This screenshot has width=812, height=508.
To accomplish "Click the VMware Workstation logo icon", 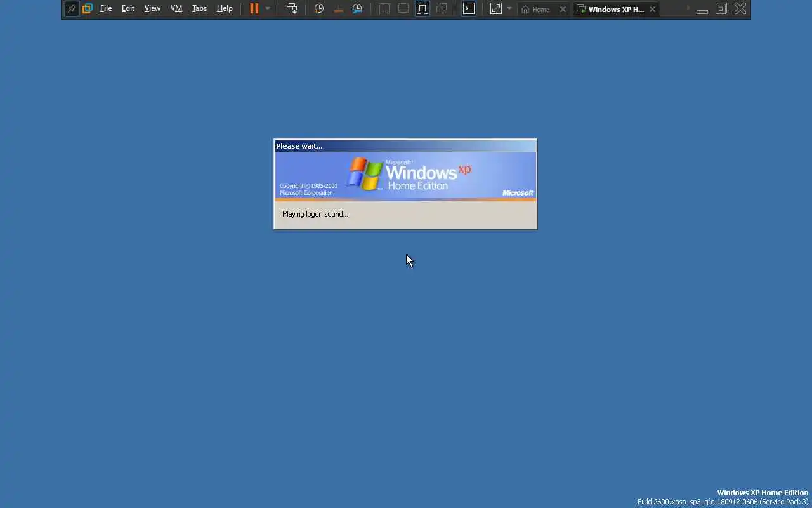I will click(88, 9).
